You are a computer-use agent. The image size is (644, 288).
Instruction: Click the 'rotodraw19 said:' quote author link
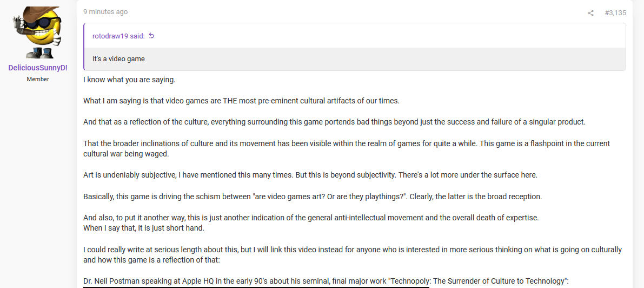(x=119, y=36)
